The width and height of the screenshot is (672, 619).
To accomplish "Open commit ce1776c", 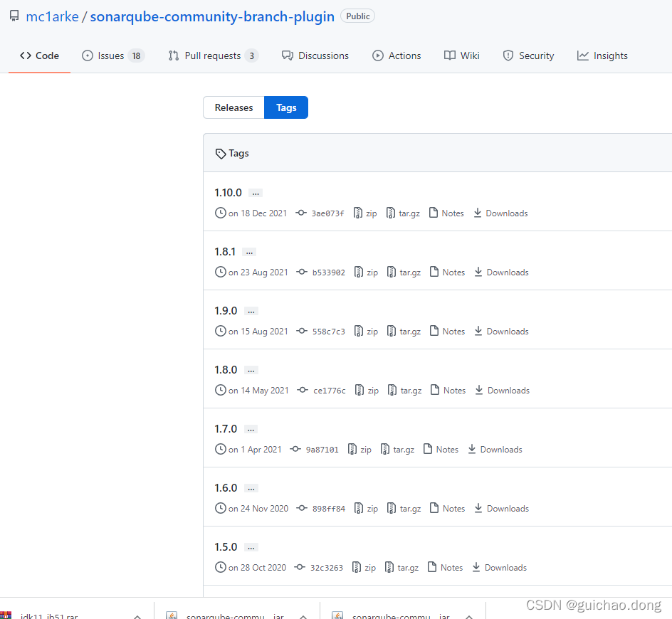I will pyautogui.click(x=330, y=391).
